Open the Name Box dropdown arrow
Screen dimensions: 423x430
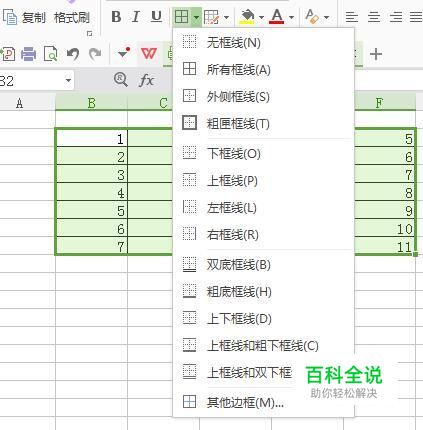pyautogui.click(x=68, y=81)
